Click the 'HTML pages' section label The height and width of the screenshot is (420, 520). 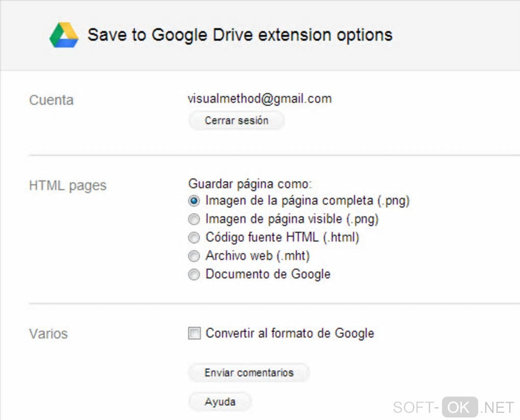pyautogui.click(x=68, y=186)
